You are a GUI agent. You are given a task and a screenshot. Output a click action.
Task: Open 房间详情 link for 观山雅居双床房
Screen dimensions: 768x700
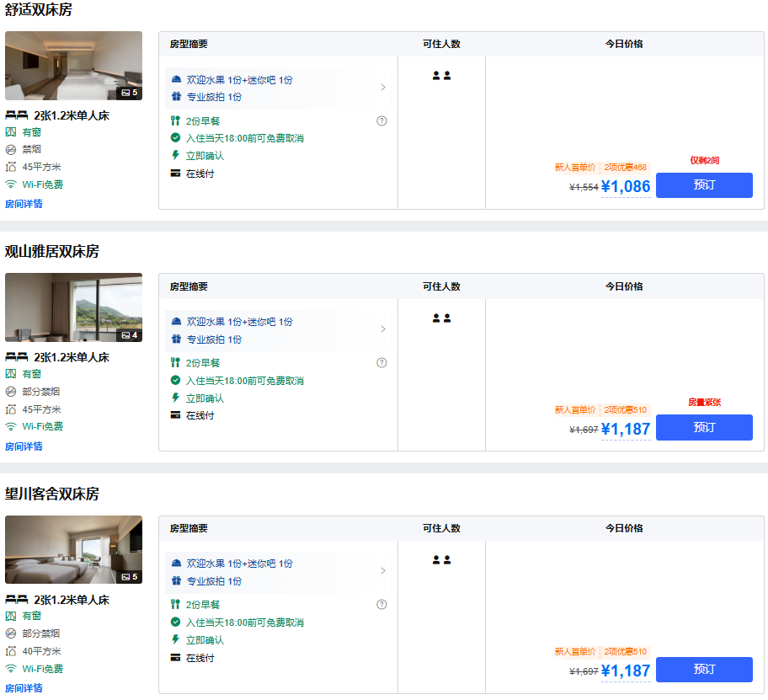point(24,446)
